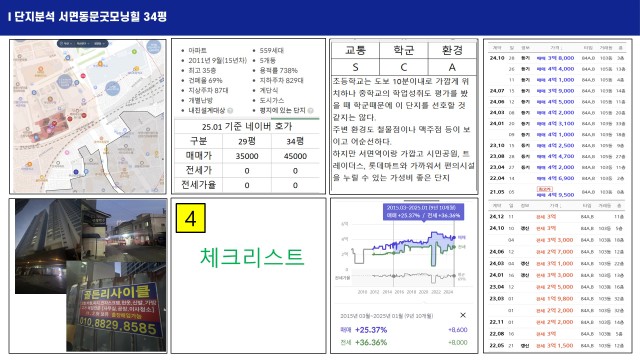The image size is (640, 360).
Task: Click the 도시가스 bullet text
Action: tap(272, 100)
